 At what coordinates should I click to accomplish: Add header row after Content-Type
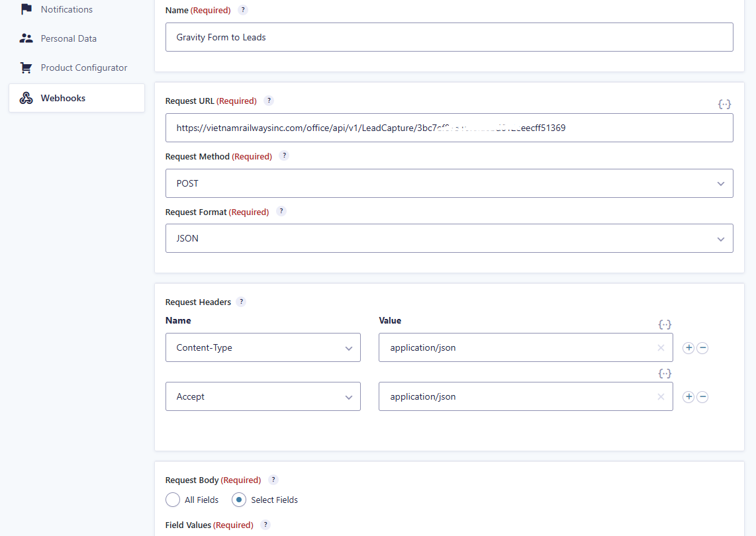click(688, 348)
